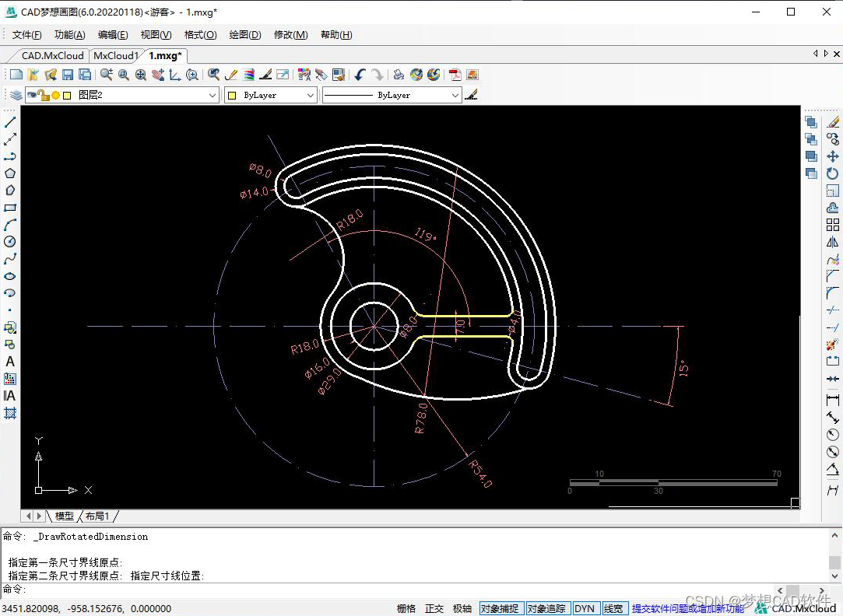This screenshot has height=616, width=843.
Task: Click the Save As icon
Action: click(85, 75)
